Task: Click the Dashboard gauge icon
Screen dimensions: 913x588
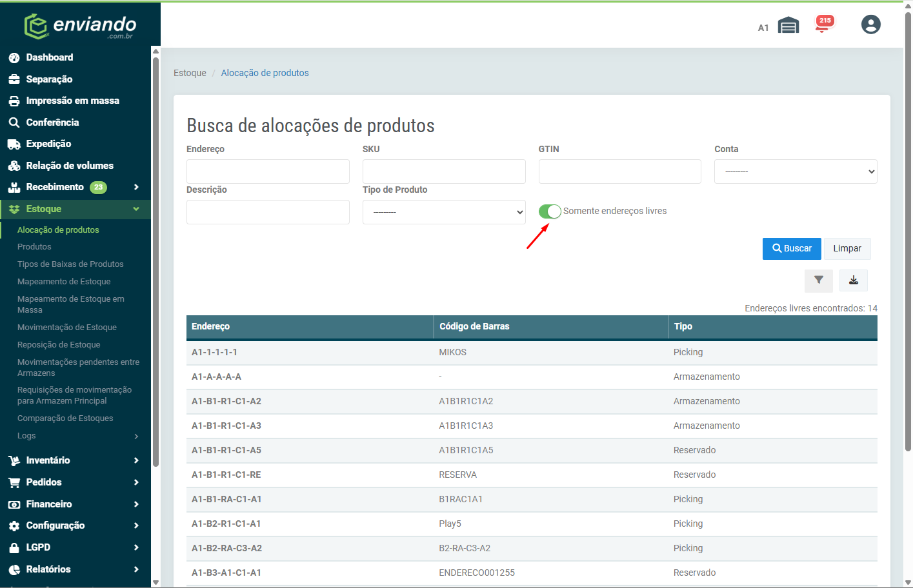Action: tap(14, 58)
